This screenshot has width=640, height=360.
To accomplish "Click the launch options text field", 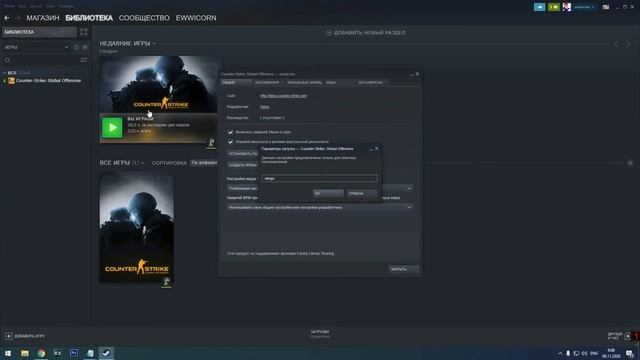I will [x=319, y=178].
